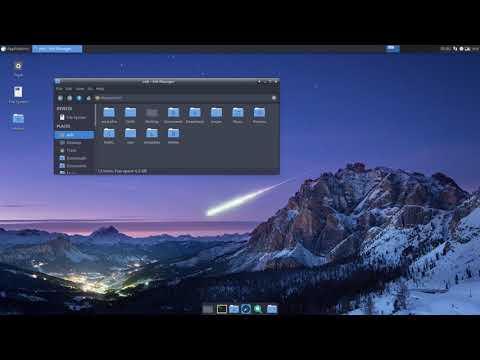Open the File Manager icon in the dock

pyautogui.click(x=234, y=309)
